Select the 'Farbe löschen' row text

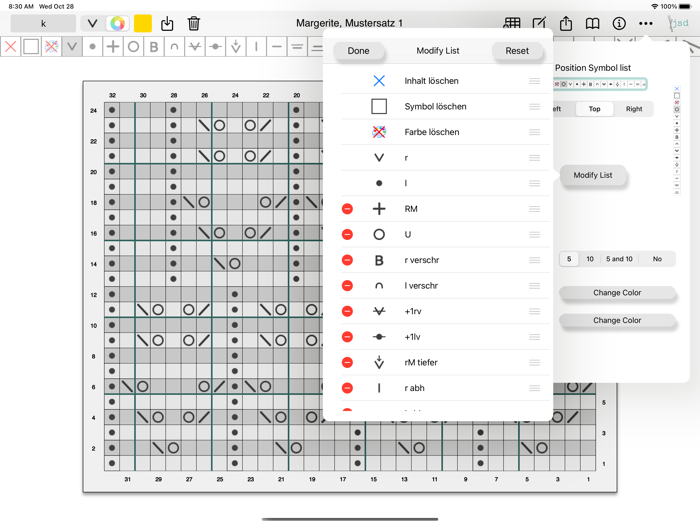(432, 132)
